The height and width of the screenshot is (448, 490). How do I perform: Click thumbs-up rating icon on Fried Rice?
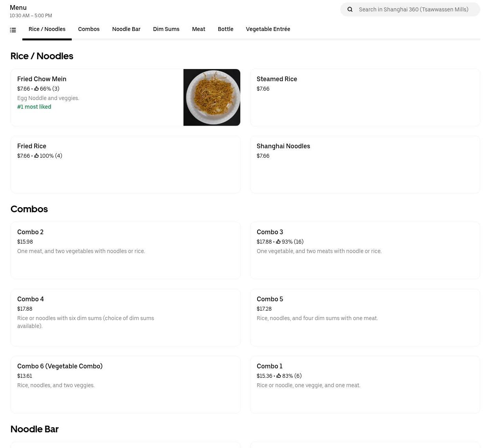[x=36, y=156]
